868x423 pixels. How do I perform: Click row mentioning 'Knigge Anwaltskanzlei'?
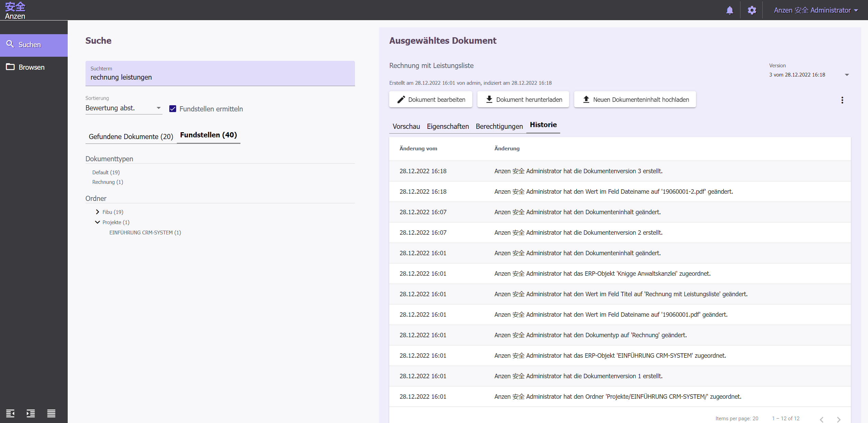coord(620,273)
